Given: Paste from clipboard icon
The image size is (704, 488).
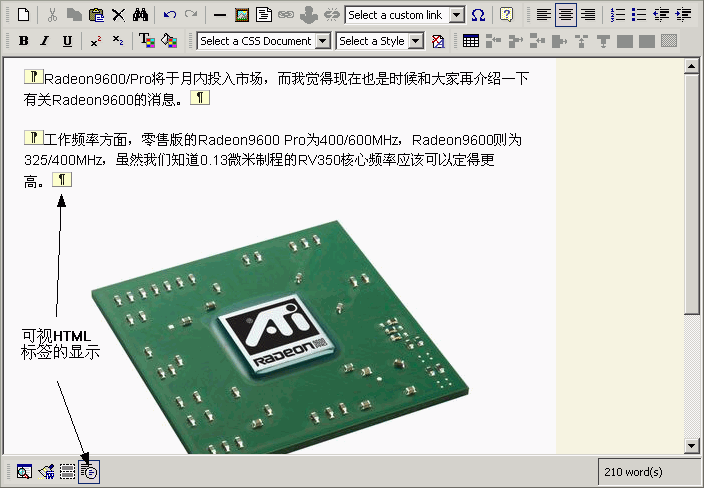Looking at the screenshot, I should pyautogui.click(x=96, y=15).
